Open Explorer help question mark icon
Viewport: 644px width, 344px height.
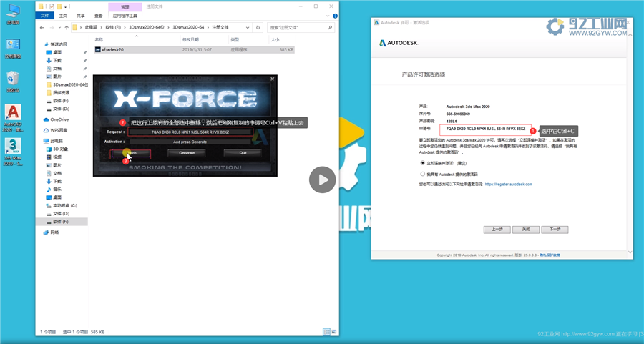335,16
